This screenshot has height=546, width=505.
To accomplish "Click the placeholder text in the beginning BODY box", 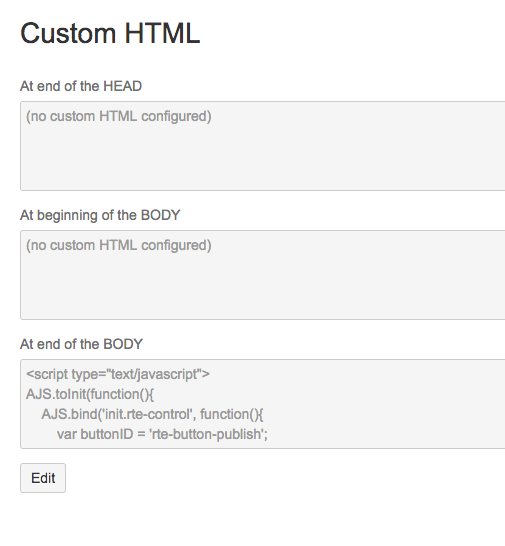I will (119, 245).
